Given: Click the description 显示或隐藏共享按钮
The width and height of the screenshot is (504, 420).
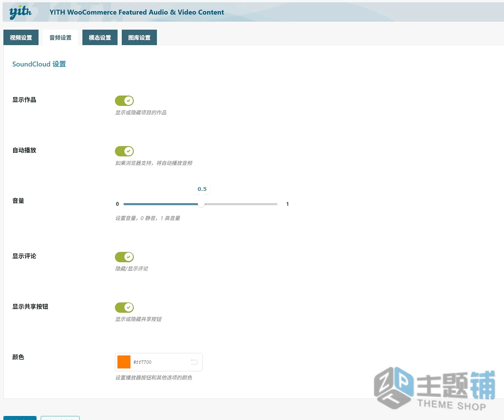Looking at the screenshot, I should click(138, 319).
